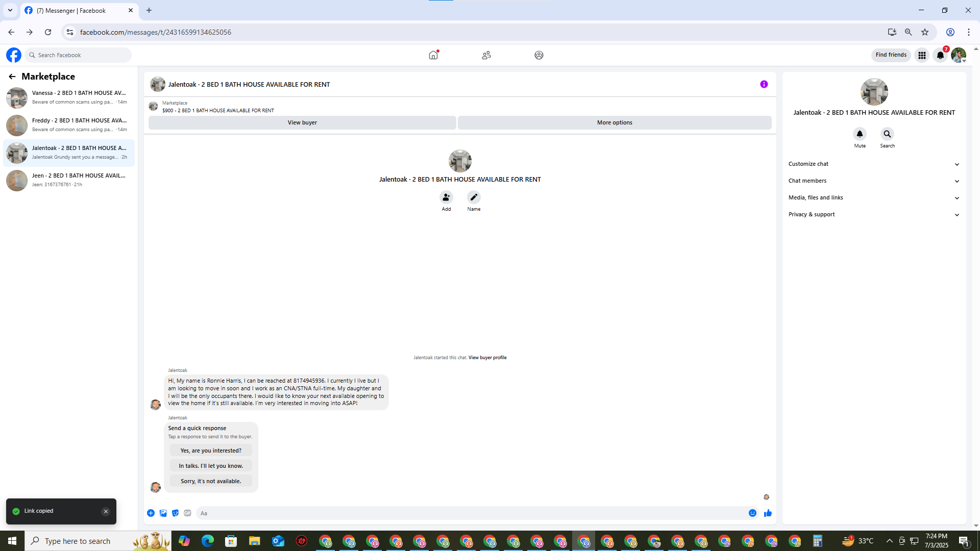
Task: Click the Aa message input field
Action: 470,513
